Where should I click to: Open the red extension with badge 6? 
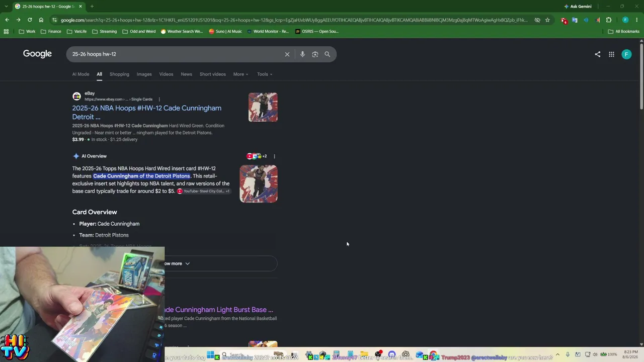coord(563,20)
